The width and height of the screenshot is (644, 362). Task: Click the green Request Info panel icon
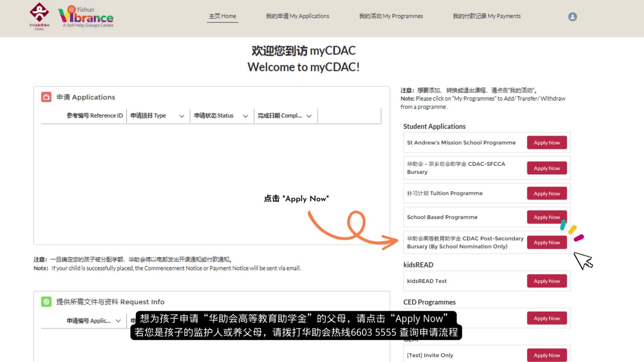click(46, 302)
